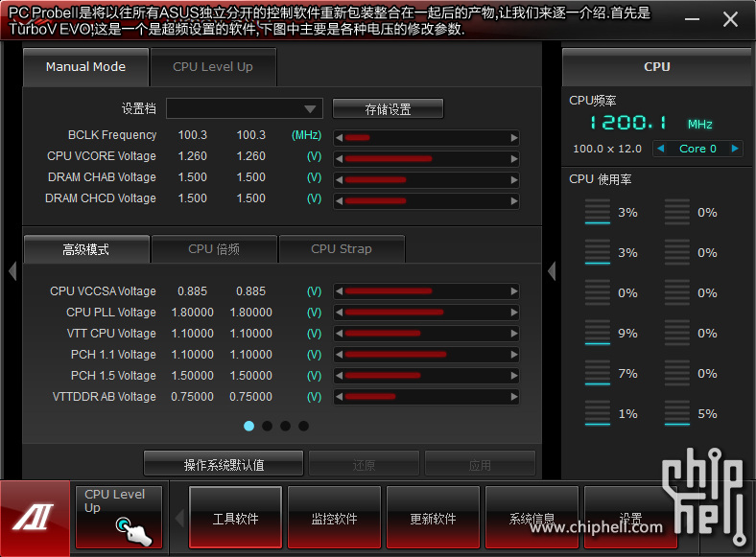The image size is (756, 557).
Task: Decrease PCH 1.1 Voltage with left arrow
Action: click(x=339, y=355)
